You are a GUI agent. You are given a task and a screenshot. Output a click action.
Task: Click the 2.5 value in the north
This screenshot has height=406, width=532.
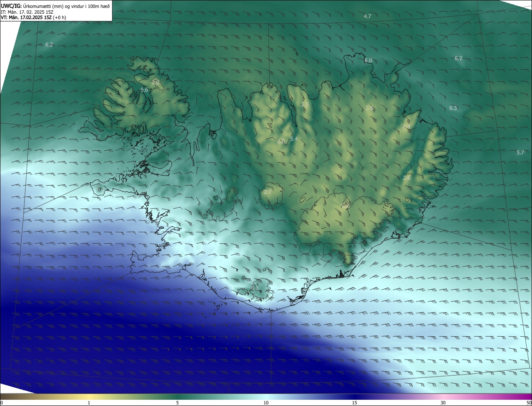[x=305, y=104]
